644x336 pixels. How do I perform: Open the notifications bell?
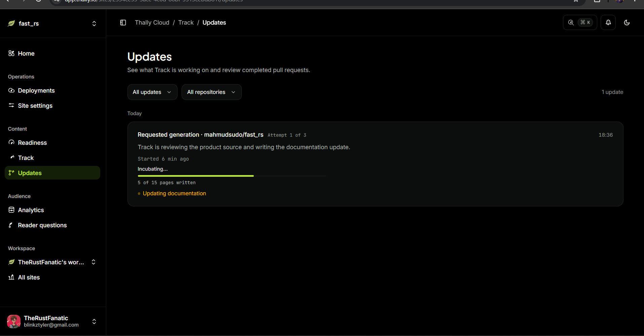(x=608, y=23)
